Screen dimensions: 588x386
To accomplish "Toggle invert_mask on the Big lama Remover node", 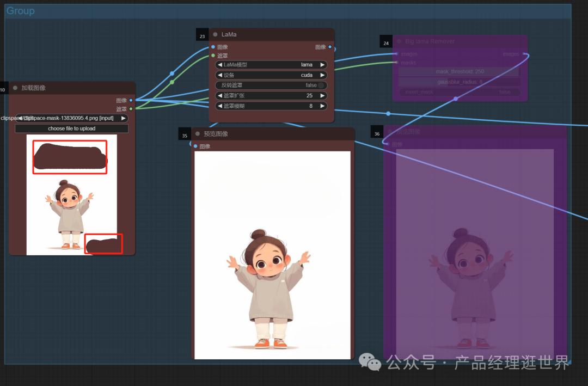I will tap(459, 92).
